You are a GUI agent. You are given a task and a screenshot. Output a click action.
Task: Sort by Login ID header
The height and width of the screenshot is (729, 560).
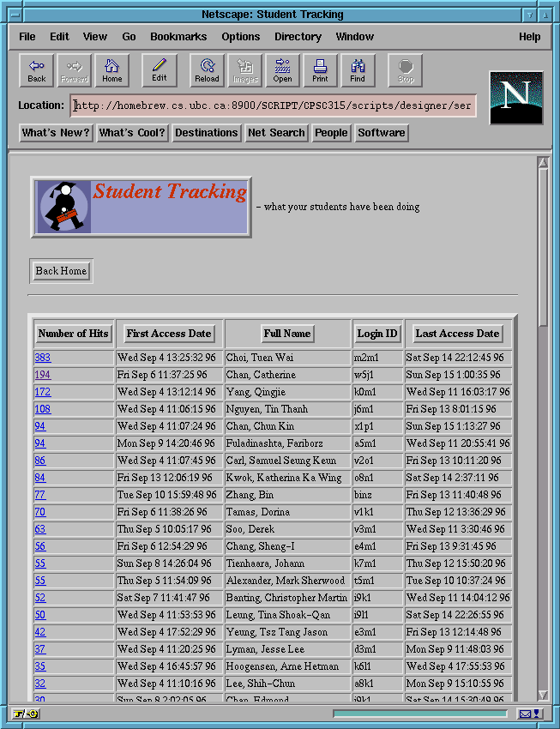(x=377, y=334)
